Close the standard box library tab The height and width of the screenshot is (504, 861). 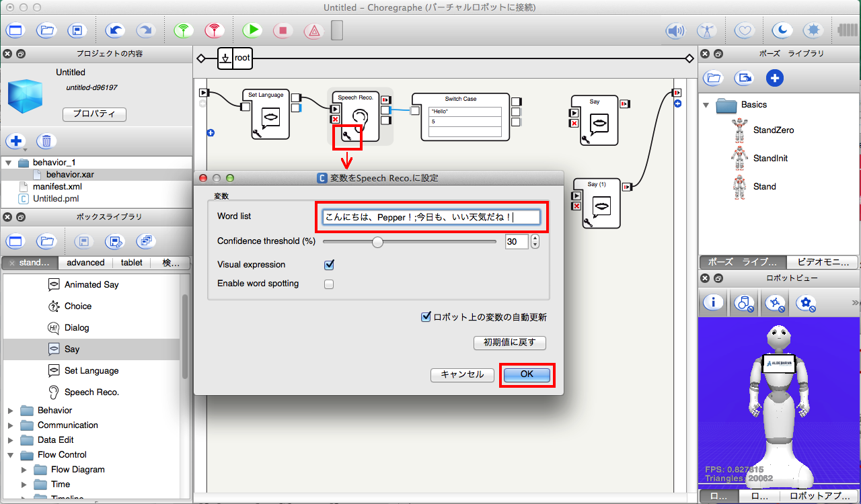click(12, 263)
